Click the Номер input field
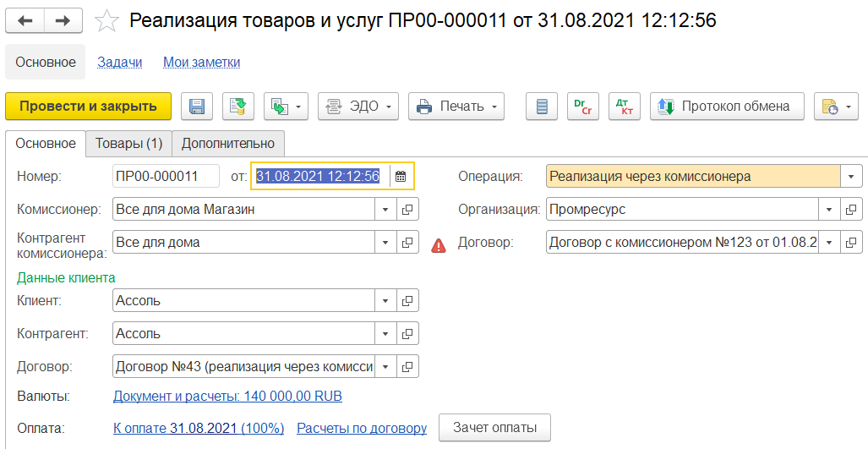Image resolution: width=868 pixels, height=449 pixels. (x=165, y=177)
